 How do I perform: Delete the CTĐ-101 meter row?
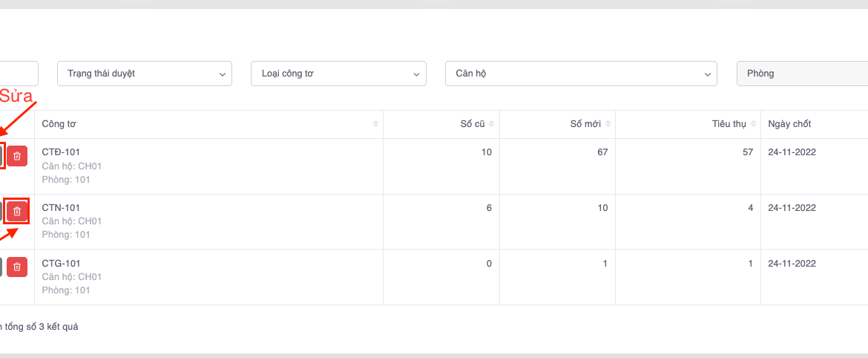point(17,156)
